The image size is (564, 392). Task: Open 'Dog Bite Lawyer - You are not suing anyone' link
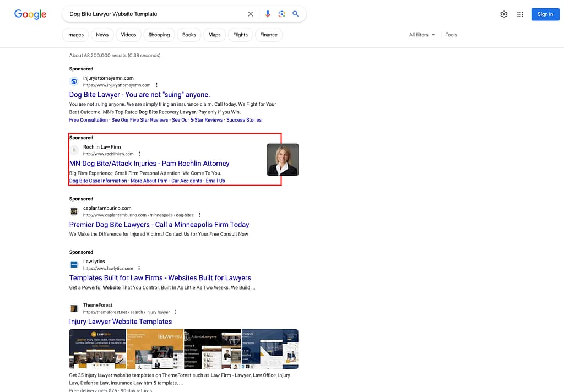[x=139, y=95]
